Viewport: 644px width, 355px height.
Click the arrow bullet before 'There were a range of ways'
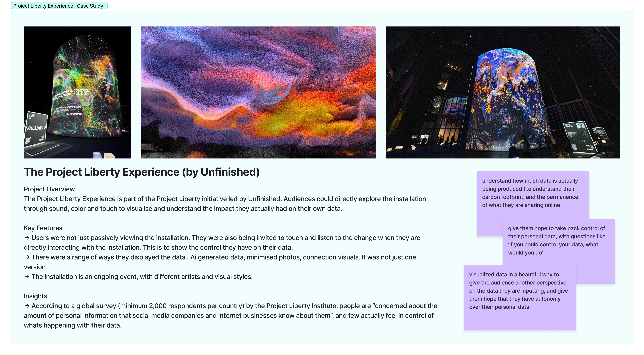27,257
